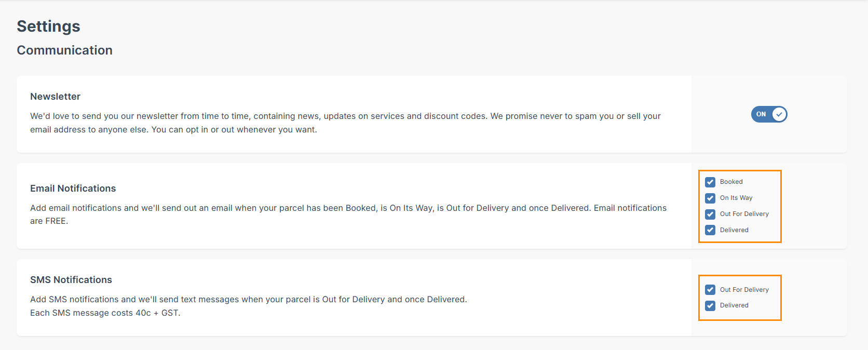
Task: Click SMS 'Out For Delivery' label text
Action: tap(744, 290)
